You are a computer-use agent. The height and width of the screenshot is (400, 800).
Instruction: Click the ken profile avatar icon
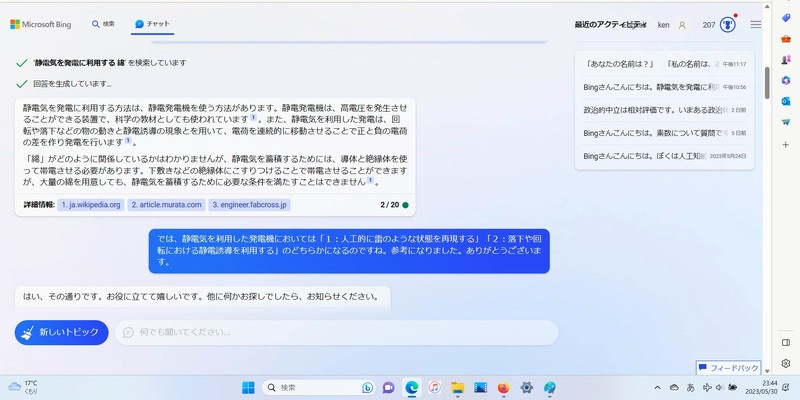[x=682, y=24]
